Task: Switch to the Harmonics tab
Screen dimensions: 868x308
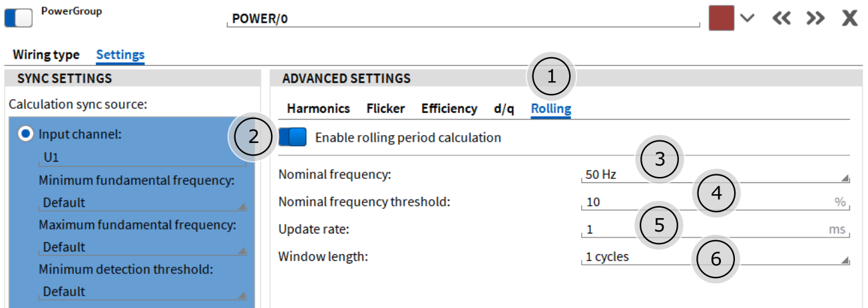Action: [318, 108]
